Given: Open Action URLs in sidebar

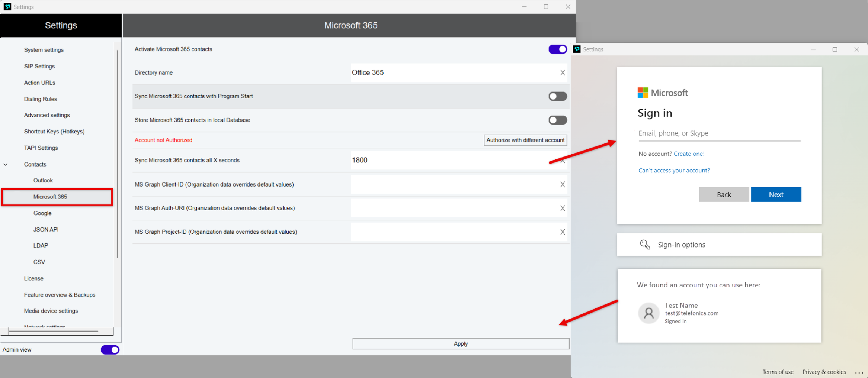Looking at the screenshot, I should pos(39,83).
